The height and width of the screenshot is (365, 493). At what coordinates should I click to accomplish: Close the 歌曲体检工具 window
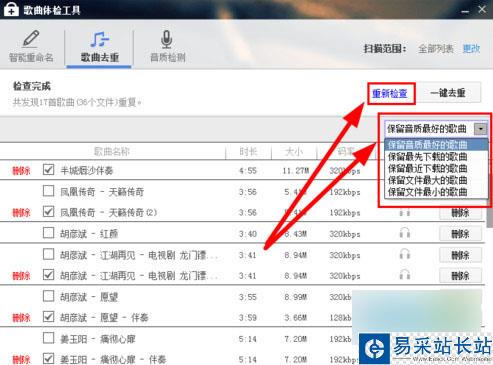tap(482, 10)
